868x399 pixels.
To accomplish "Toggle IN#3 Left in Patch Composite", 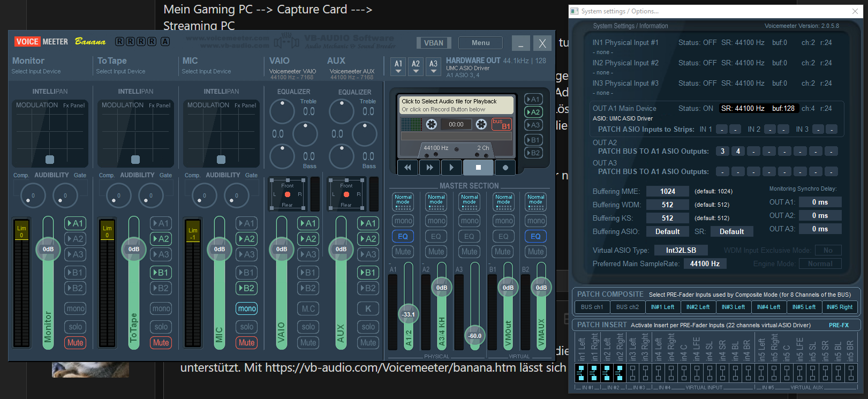I will click(x=733, y=307).
